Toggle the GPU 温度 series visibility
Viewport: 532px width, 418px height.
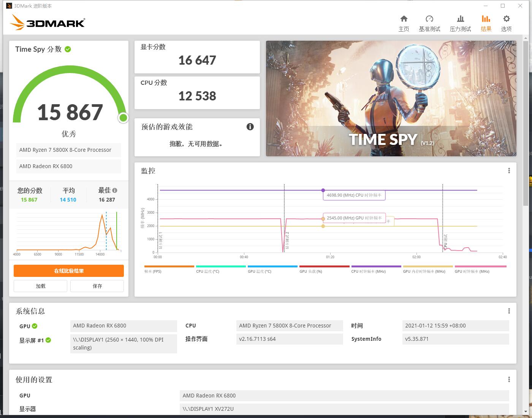272,268
